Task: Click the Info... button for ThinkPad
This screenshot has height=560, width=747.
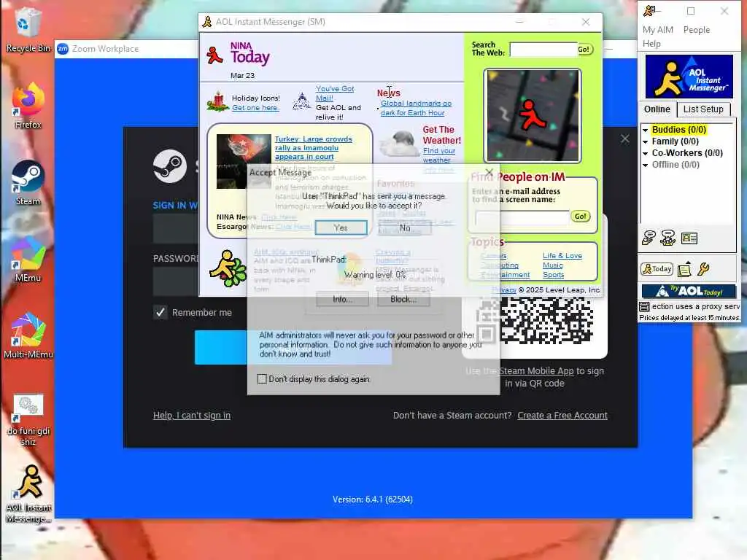Action: click(x=342, y=299)
